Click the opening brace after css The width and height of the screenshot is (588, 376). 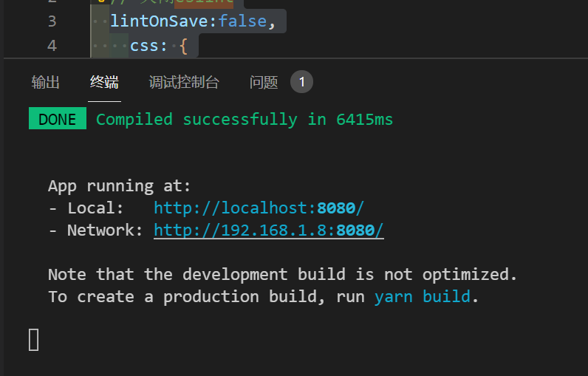[183, 46]
